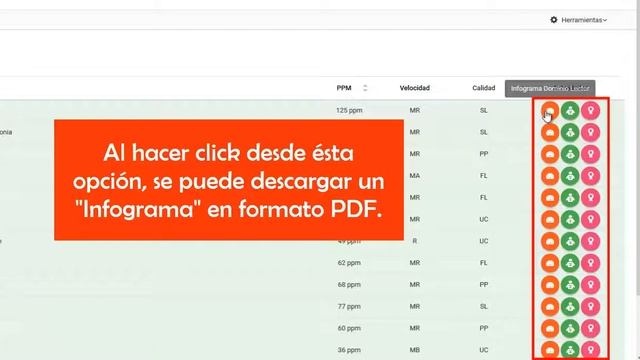Open orange Infograma icon in R velocity row
The width and height of the screenshot is (640, 360).
(550, 241)
